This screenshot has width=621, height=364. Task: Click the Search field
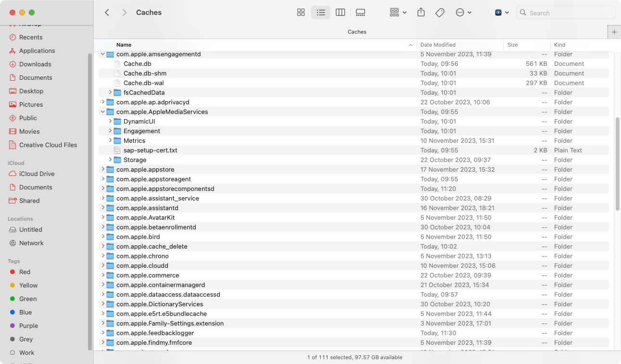pyautogui.click(x=566, y=13)
